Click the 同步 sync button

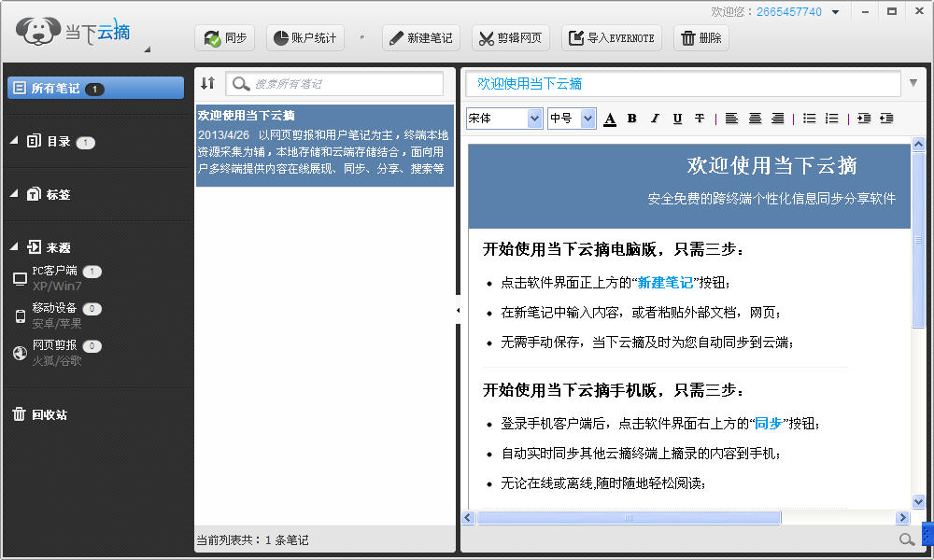point(226,38)
